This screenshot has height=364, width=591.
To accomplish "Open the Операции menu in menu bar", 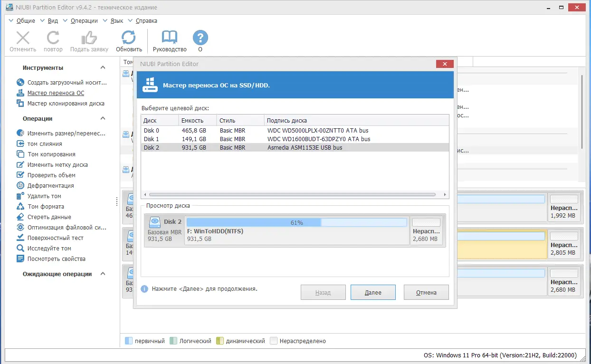I will pos(84,21).
